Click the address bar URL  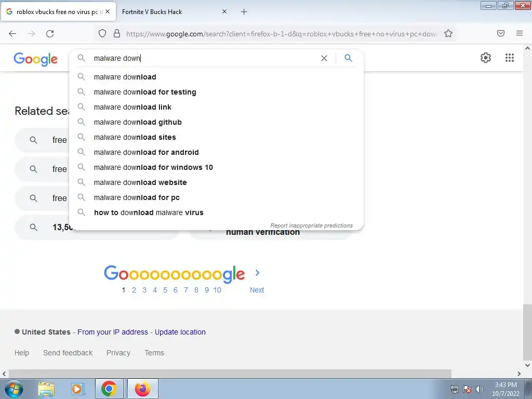coord(282,34)
